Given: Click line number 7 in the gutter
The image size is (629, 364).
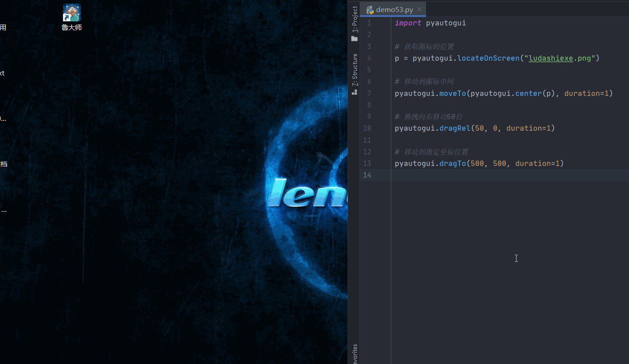Looking at the screenshot, I should 369,93.
